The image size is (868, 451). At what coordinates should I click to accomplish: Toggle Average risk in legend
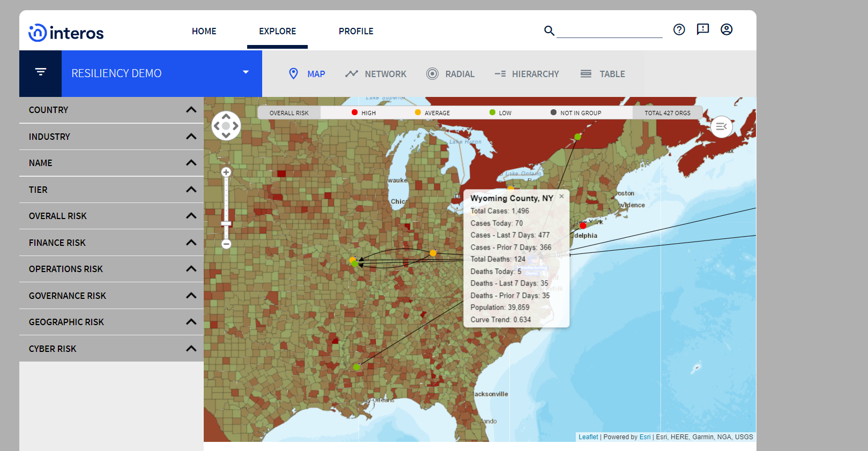coord(432,113)
